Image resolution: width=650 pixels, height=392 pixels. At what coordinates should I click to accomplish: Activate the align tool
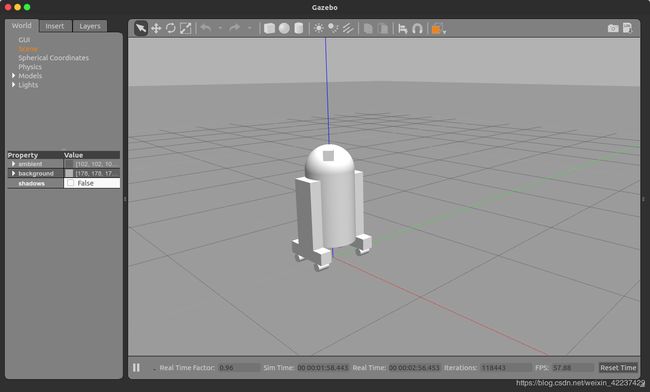coord(403,29)
